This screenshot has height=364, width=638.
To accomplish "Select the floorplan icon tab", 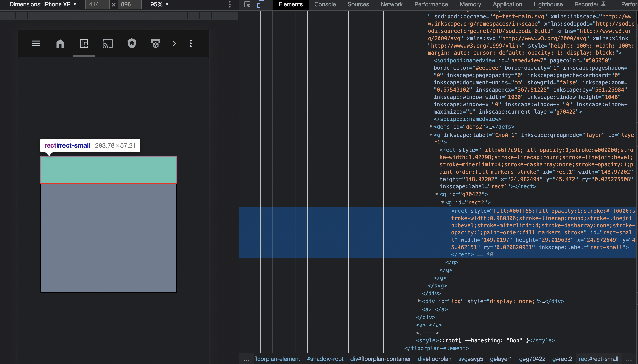I will (84, 44).
